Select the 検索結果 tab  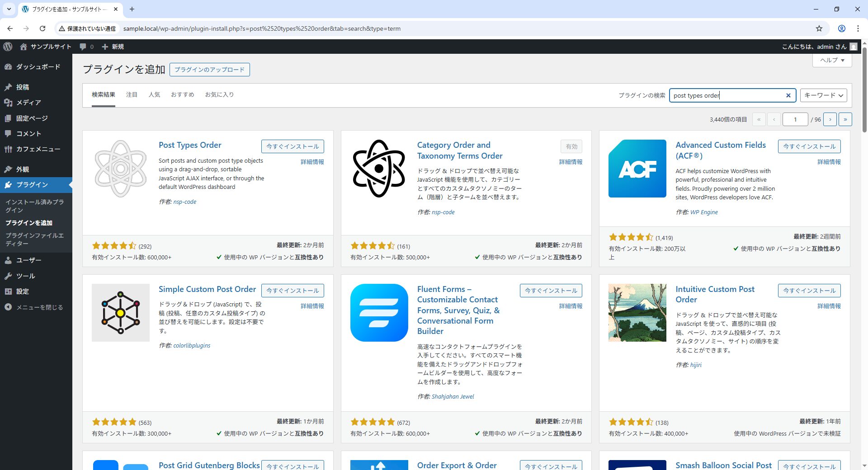pyautogui.click(x=104, y=95)
